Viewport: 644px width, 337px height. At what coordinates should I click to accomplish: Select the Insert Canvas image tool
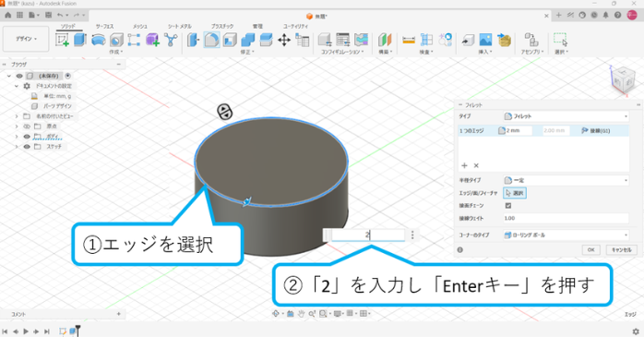485,40
